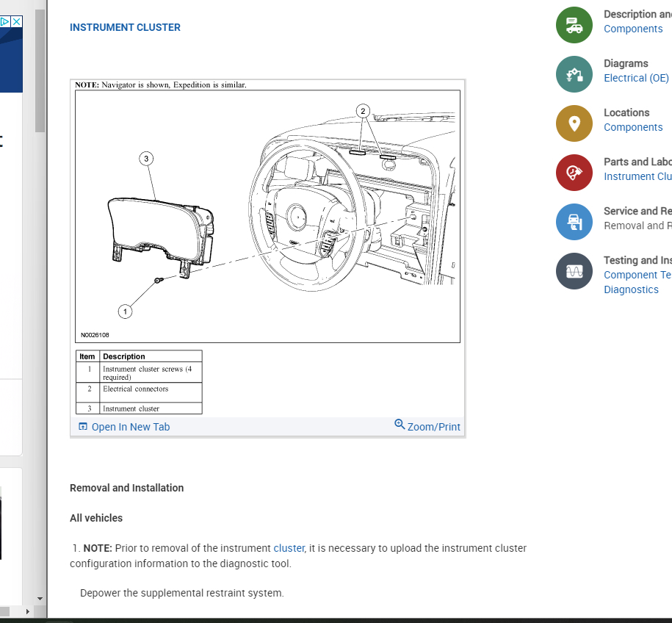Open the gold Locations pin icon
The width and height of the screenshot is (672, 623).
(x=574, y=123)
